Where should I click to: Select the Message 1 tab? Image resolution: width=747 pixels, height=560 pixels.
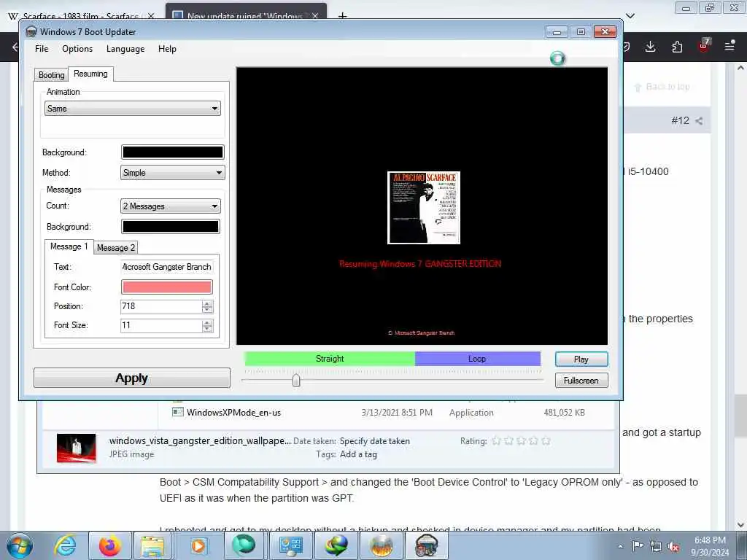coord(69,246)
